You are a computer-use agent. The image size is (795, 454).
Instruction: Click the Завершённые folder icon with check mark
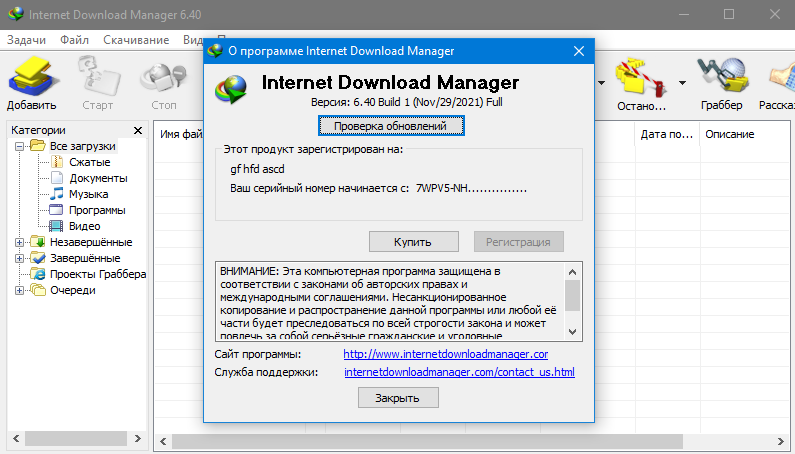pyautogui.click(x=38, y=258)
